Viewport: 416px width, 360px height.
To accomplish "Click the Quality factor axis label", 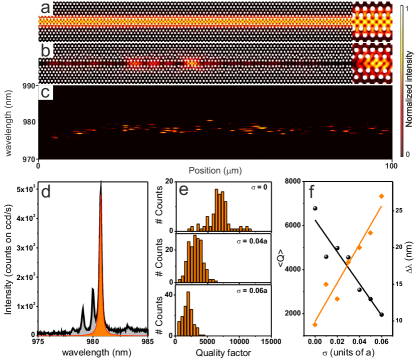I will click(223, 352).
